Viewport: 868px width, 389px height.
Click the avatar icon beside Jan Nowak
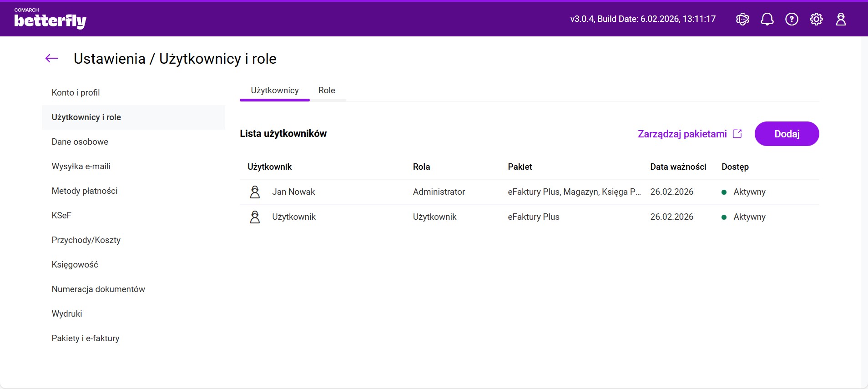coord(255,192)
